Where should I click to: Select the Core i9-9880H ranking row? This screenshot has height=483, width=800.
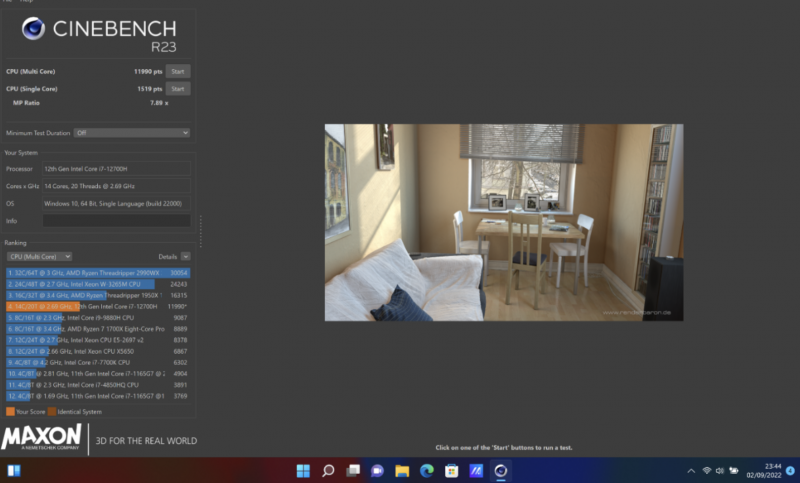pos(98,318)
